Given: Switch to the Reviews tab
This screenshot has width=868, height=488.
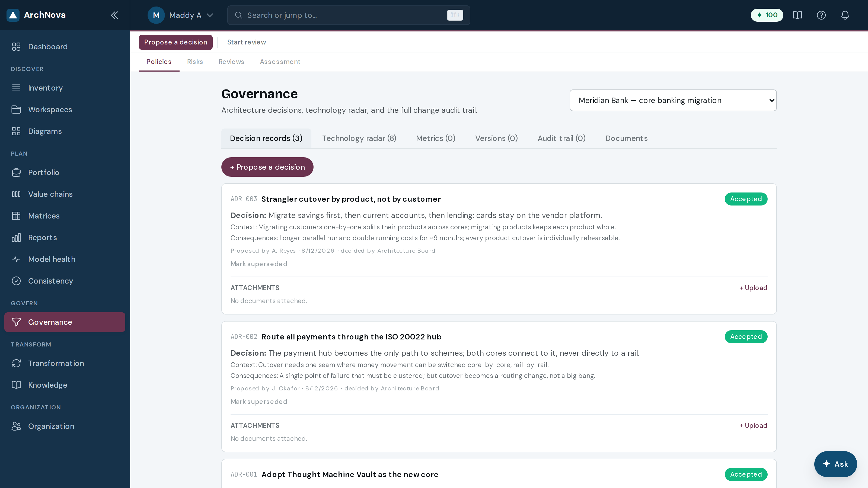Looking at the screenshot, I should point(231,62).
